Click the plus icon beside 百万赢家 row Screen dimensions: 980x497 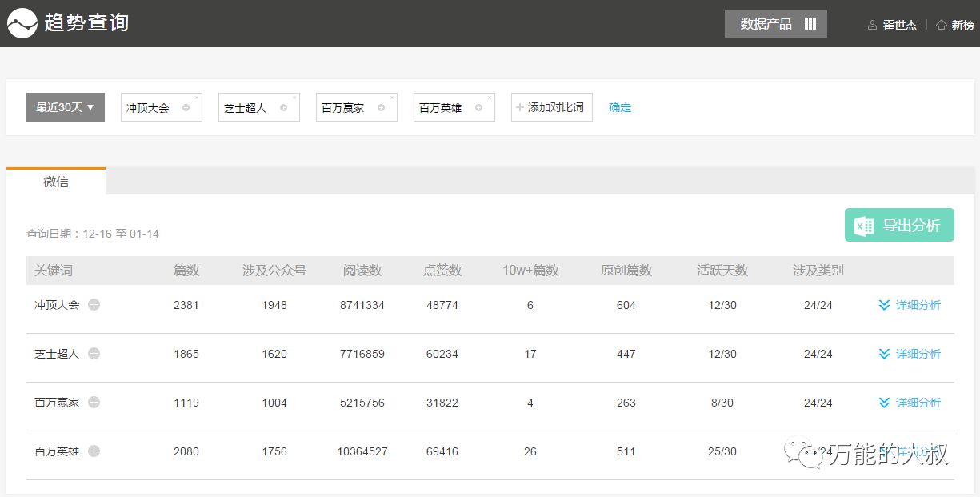pyautogui.click(x=94, y=403)
